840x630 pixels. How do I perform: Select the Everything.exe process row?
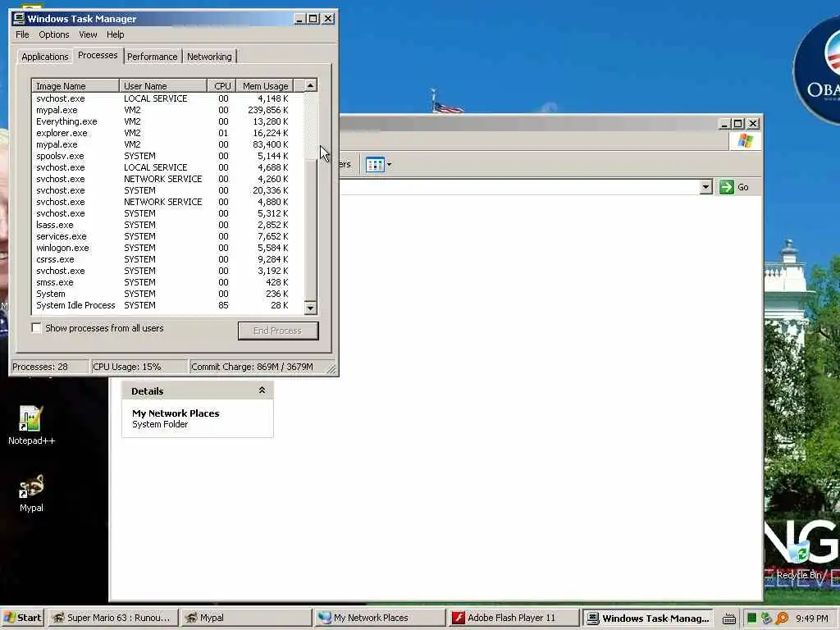[x=167, y=121]
